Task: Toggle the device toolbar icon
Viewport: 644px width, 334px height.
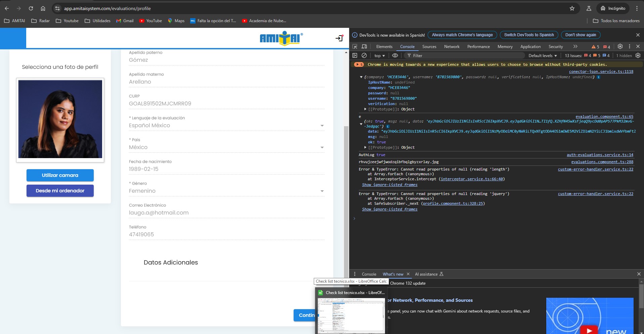Action: pyautogui.click(x=364, y=47)
